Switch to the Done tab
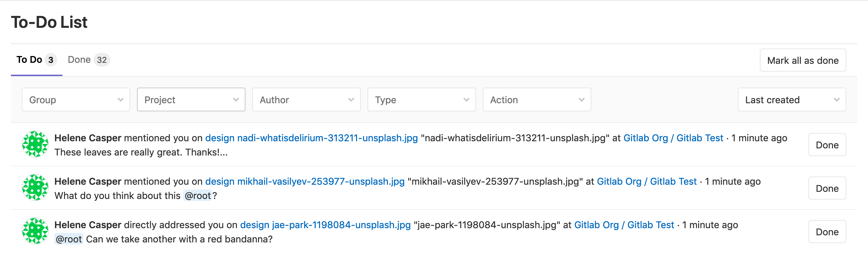The height and width of the screenshot is (256, 868). point(88,59)
